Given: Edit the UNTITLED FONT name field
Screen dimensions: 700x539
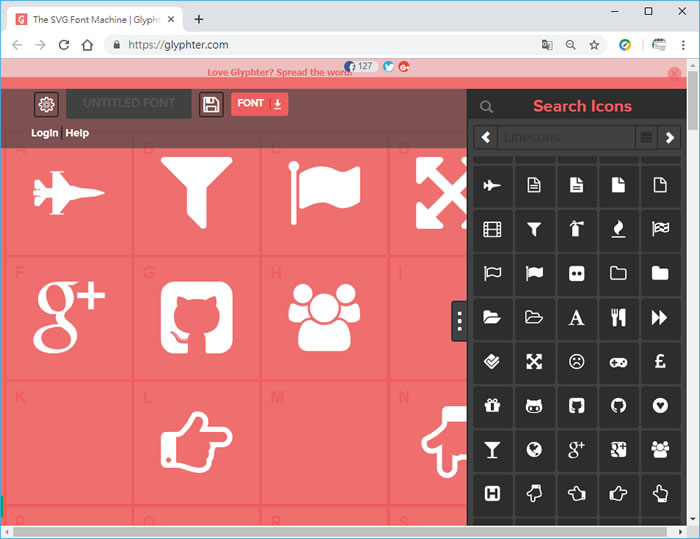Looking at the screenshot, I should tap(129, 104).
